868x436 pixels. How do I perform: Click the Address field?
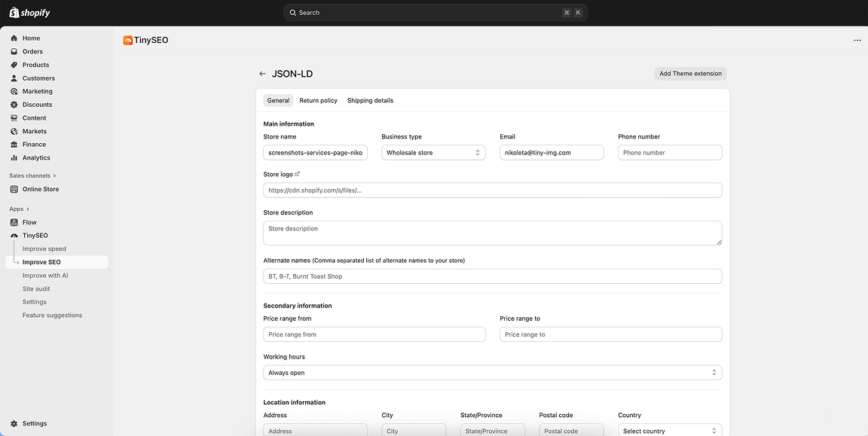316,431
